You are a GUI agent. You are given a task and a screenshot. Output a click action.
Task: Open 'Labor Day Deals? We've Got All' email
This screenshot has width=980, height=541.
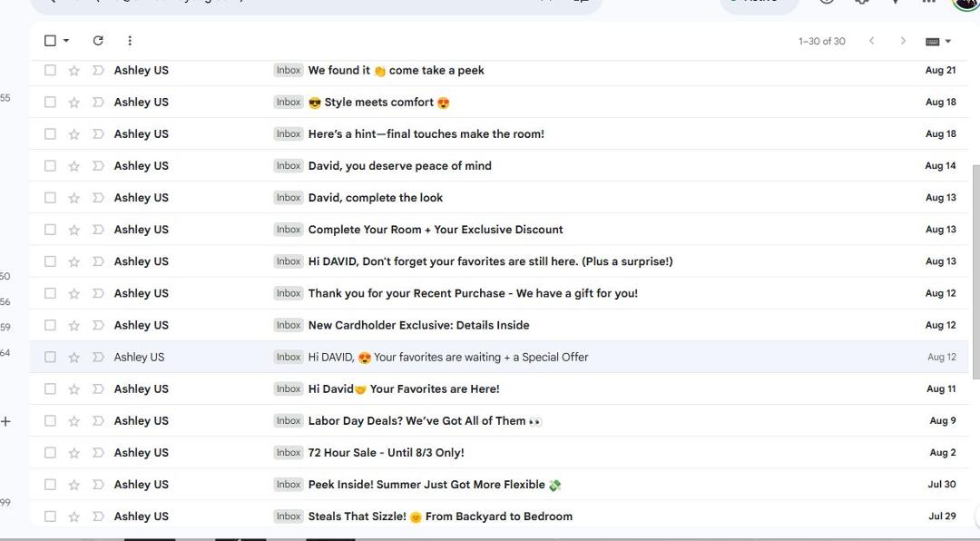499,421
